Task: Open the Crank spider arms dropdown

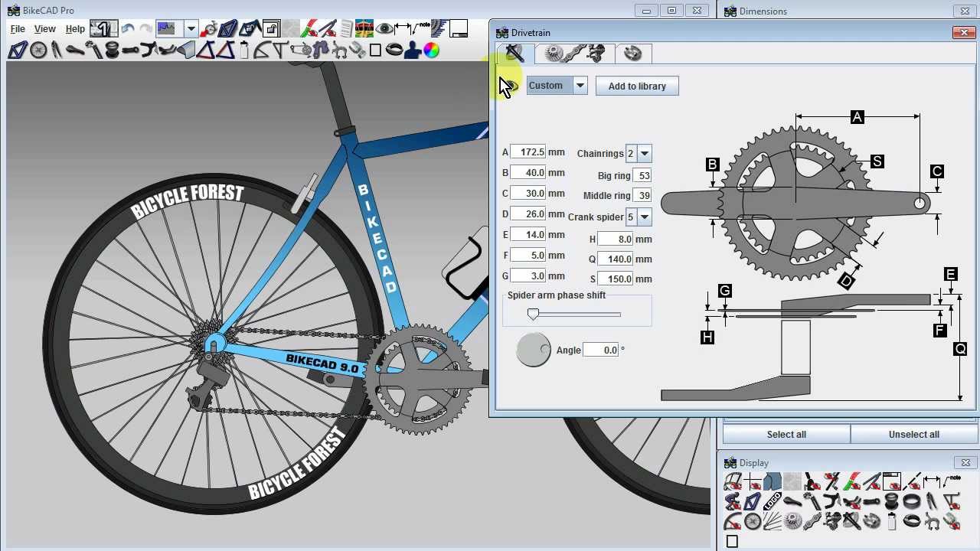Action: click(645, 217)
